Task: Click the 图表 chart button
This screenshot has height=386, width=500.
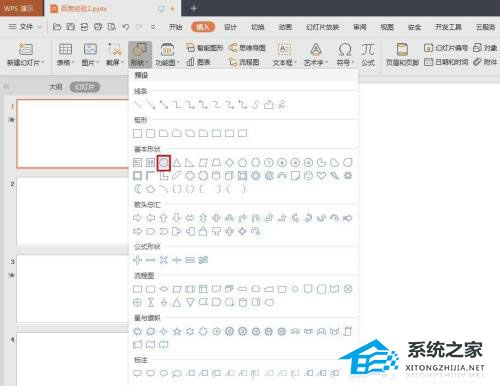Action: point(198,62)
